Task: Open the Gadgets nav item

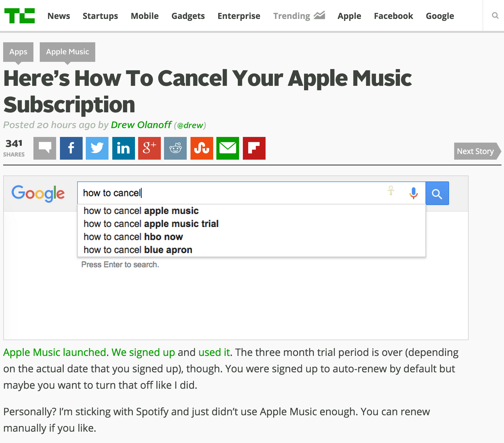Action: [188, 16]
